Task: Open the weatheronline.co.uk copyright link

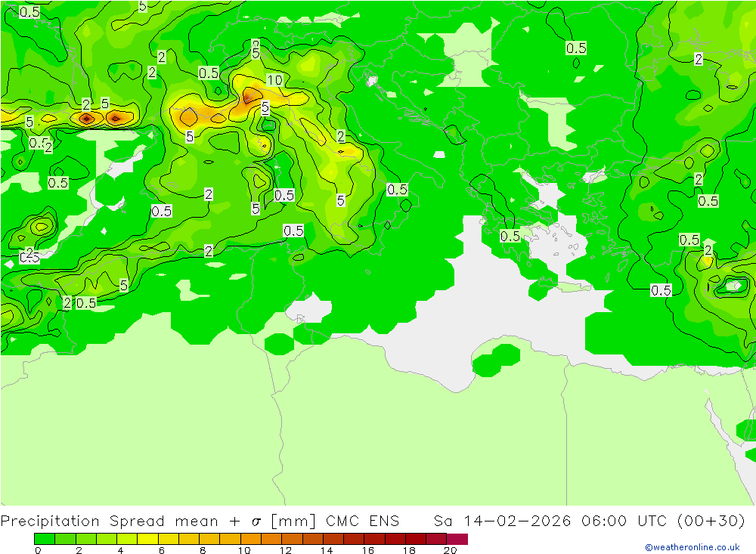Action: point(692,547)
